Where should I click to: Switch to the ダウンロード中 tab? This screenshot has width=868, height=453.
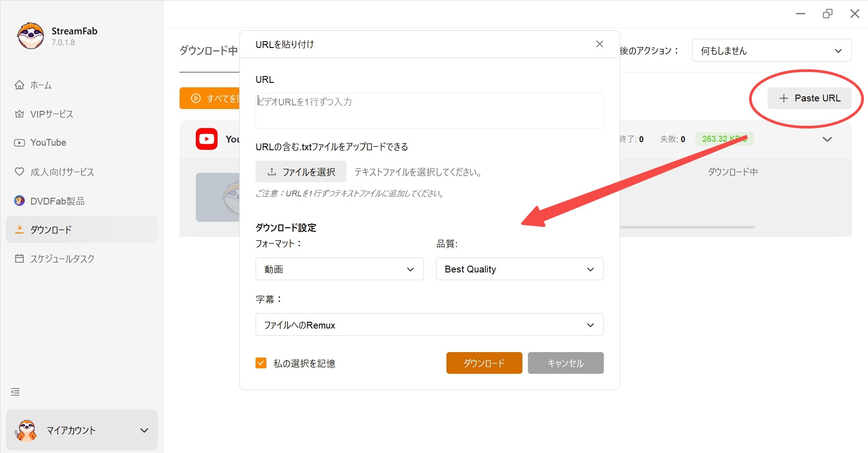point(209,51)
